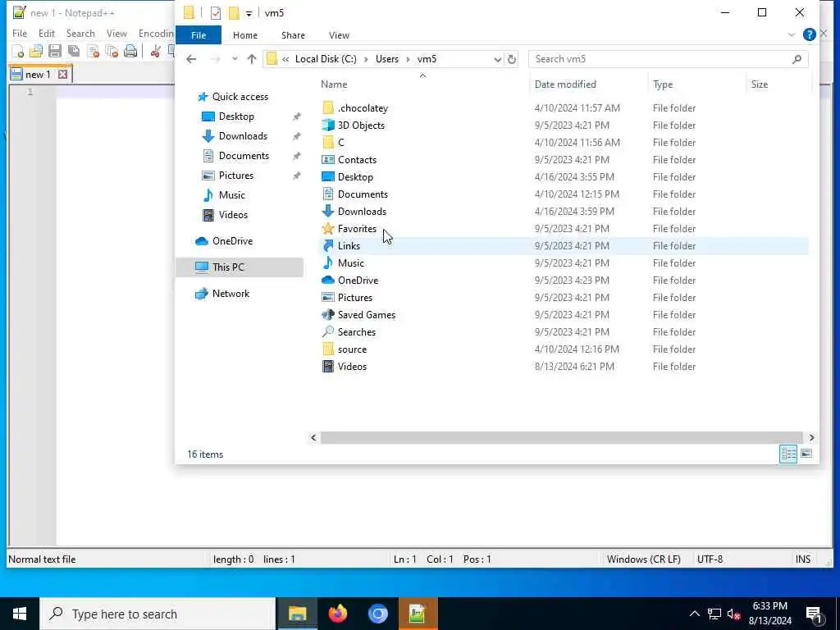Open Notepad++ Search menu
This screenshot has width=840, height=630.
[80, 33]
